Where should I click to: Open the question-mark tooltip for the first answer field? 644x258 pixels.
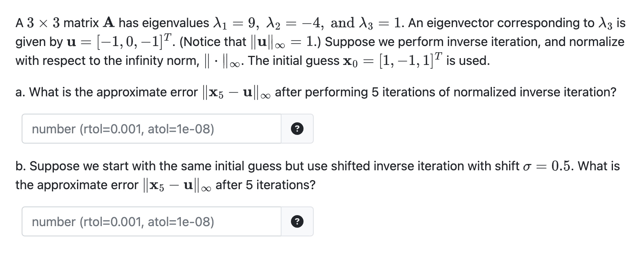298,129
